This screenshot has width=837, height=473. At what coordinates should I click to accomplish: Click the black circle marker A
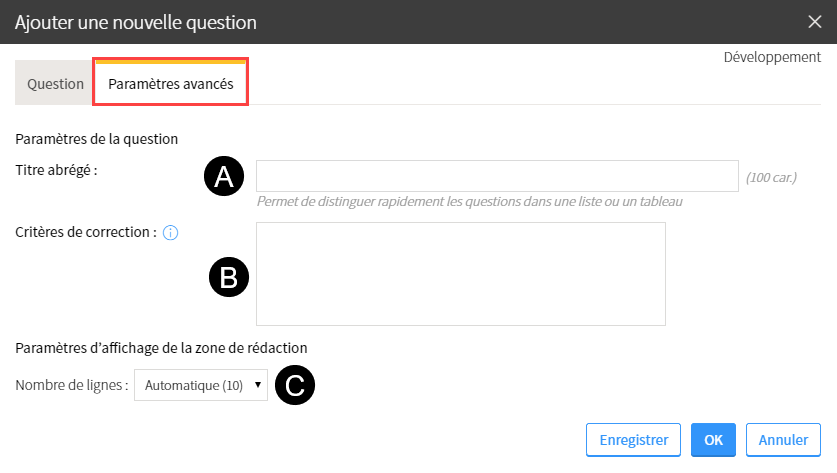pyautogui.click(x=224, y=176)
